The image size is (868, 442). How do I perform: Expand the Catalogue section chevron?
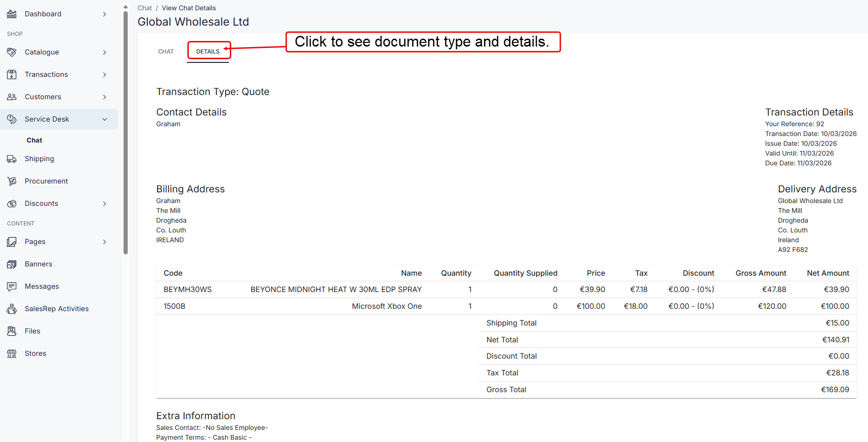tap(104, 52)
